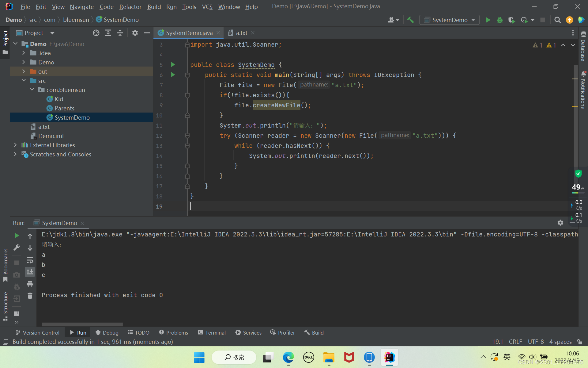588x368 pixels.
Task: Click the Clear All trash icon in Run console
Action: click(x=30, y=296)
